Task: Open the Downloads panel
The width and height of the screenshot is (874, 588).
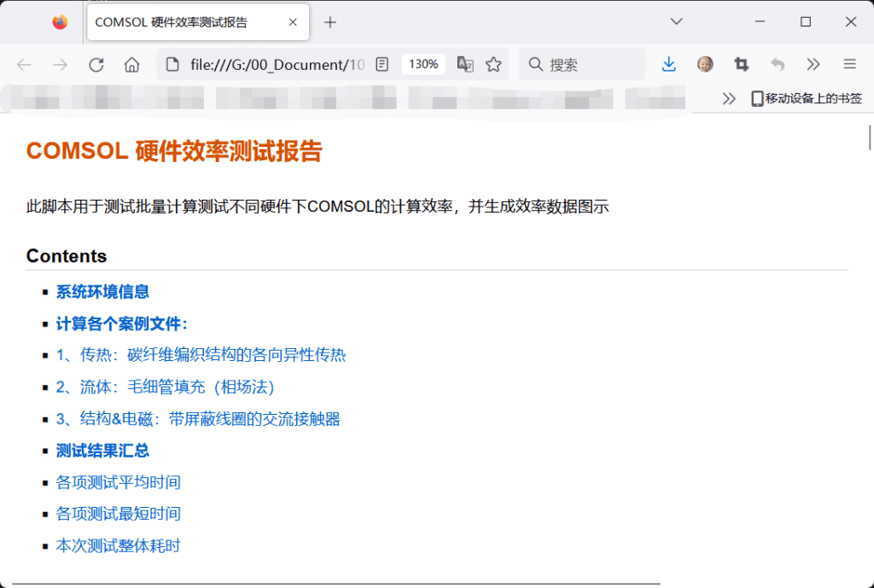Action: click(668, 64)
